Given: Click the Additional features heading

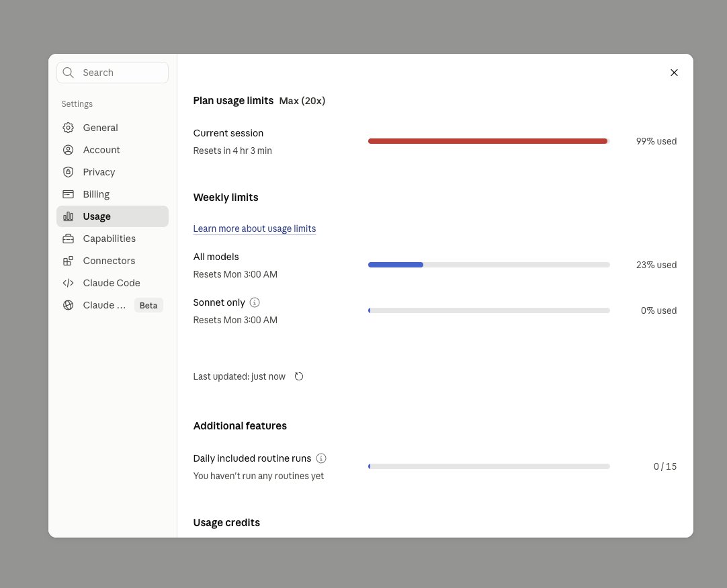Looking at the screenshot, I should click(x=240, y=425).
